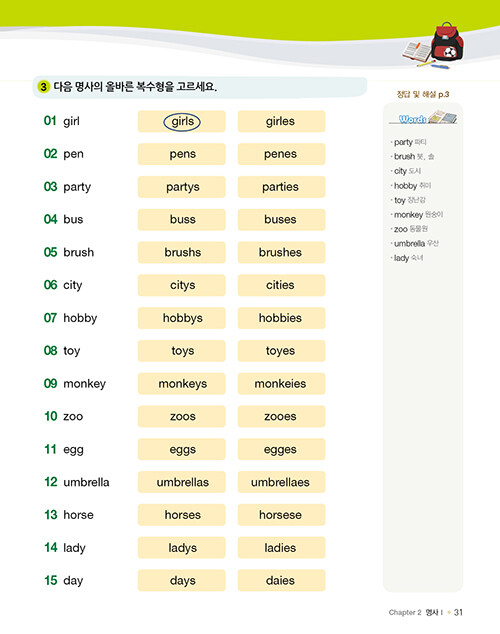
Task: Click the answer key reference 'p.3'
Action: tap(443, 95)
